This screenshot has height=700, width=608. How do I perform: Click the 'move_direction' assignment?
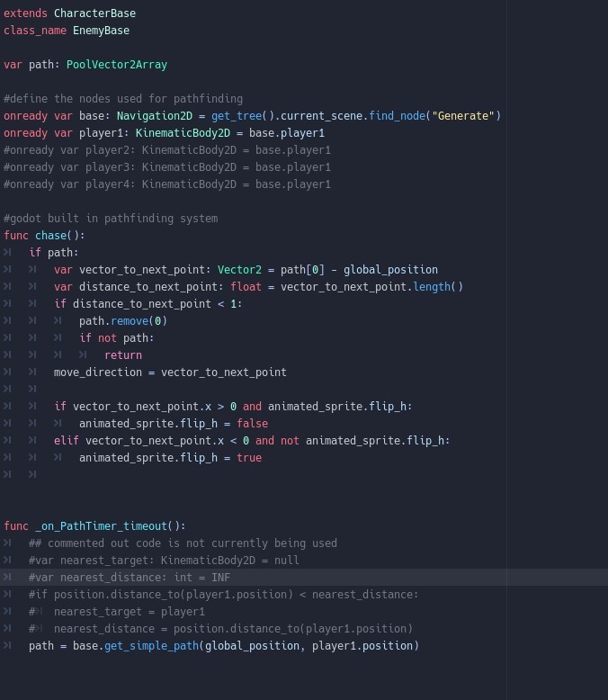(x=170, y=372)
